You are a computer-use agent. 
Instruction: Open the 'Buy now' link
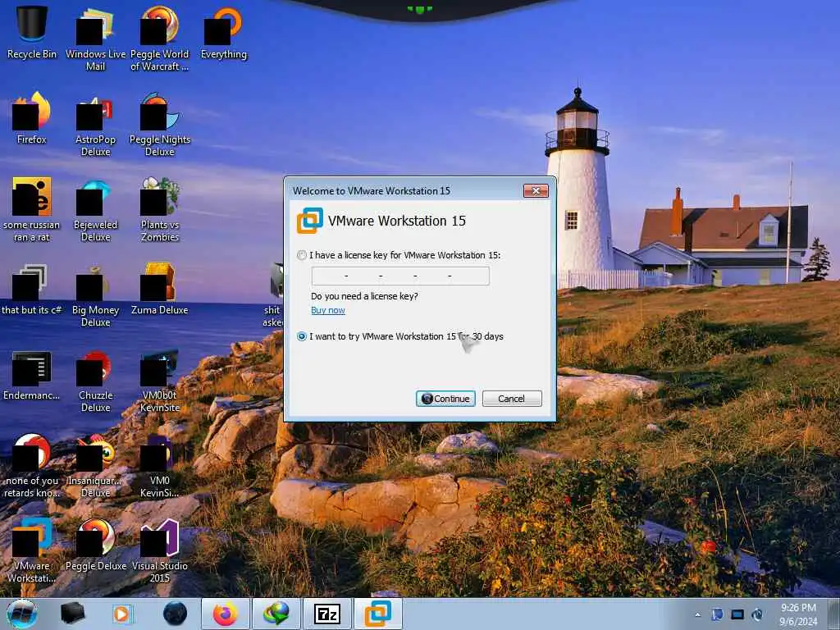click(328, 310)
